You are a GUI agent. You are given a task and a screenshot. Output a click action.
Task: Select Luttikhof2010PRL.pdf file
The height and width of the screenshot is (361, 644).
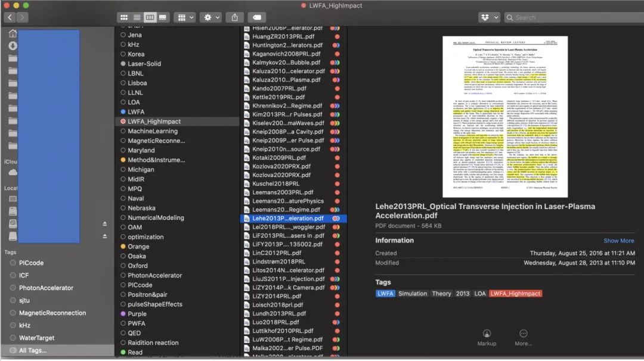[283, 331]
